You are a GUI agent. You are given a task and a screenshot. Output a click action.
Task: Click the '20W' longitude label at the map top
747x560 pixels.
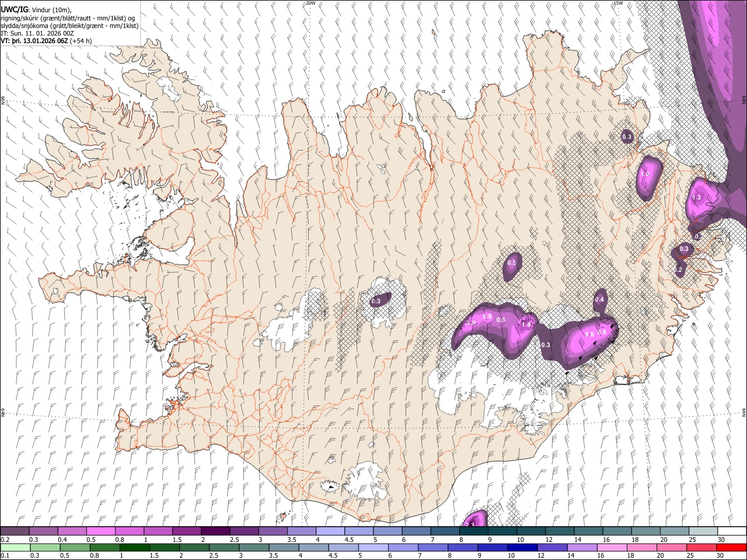(310, 3)
